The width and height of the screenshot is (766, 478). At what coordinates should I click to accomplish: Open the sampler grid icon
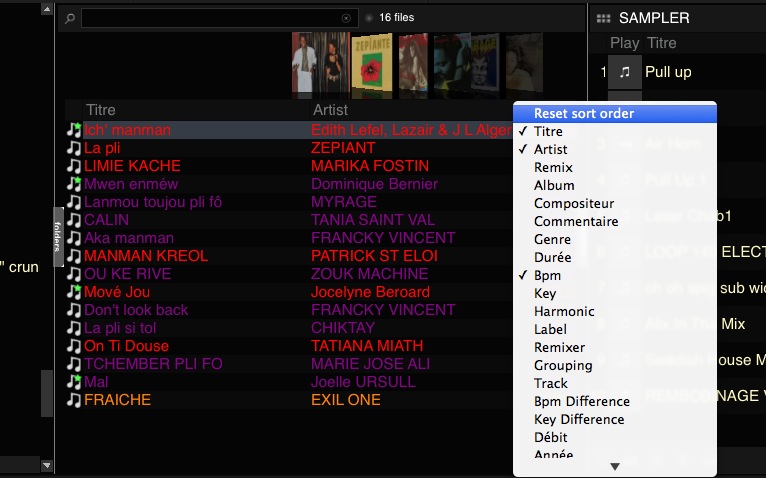(x=603, y=18)
